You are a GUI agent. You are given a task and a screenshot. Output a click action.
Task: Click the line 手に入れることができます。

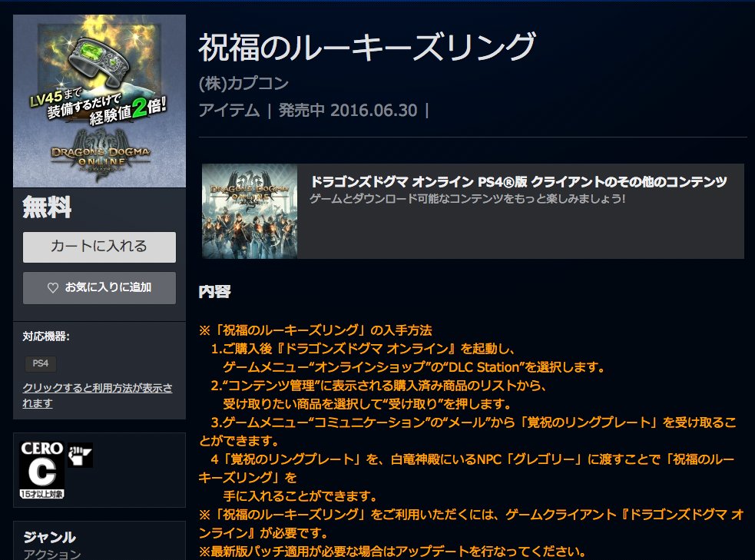click(x=300, y=496)
